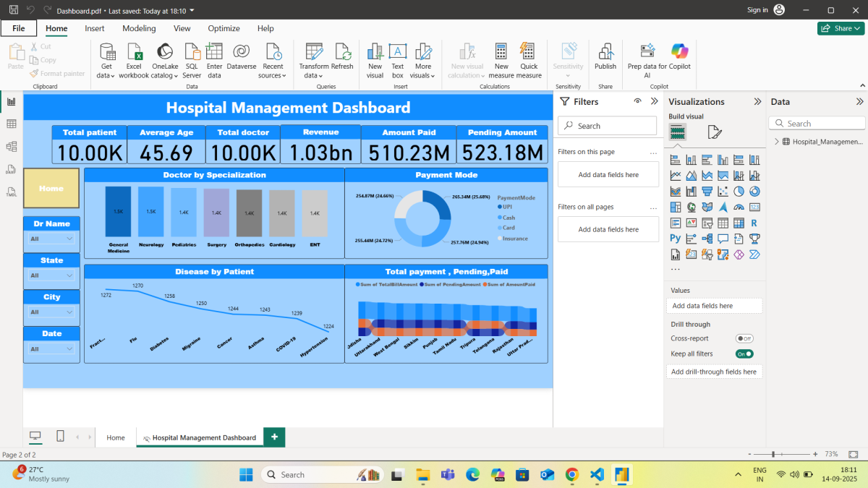Open the Modeling ribbon tab
Viewport: 868px width, 488px height.
pos(139,28)
